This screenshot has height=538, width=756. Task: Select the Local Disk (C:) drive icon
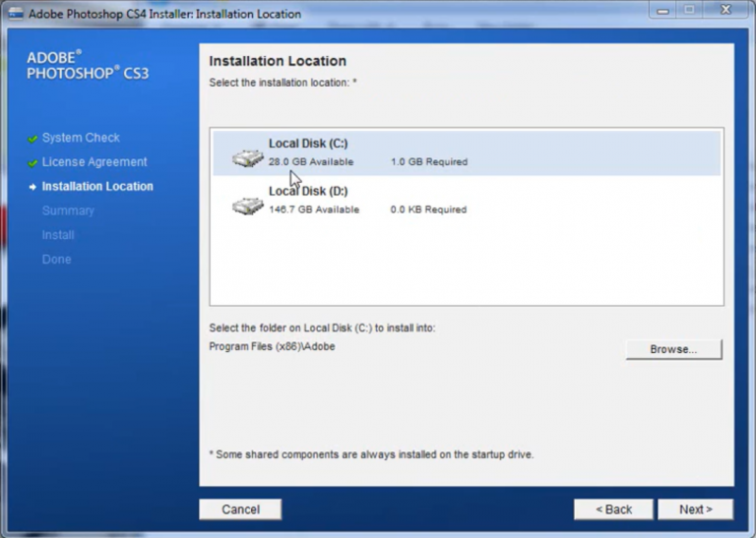click(248, 157)
